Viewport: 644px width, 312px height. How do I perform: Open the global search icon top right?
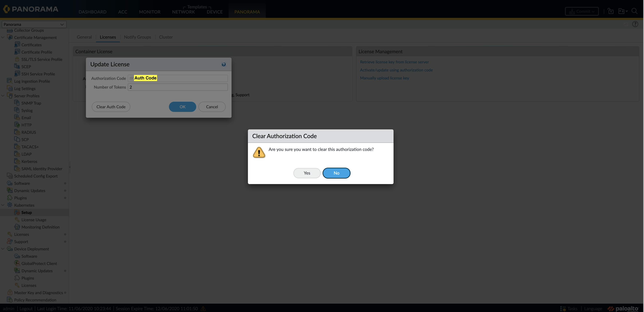635,11
